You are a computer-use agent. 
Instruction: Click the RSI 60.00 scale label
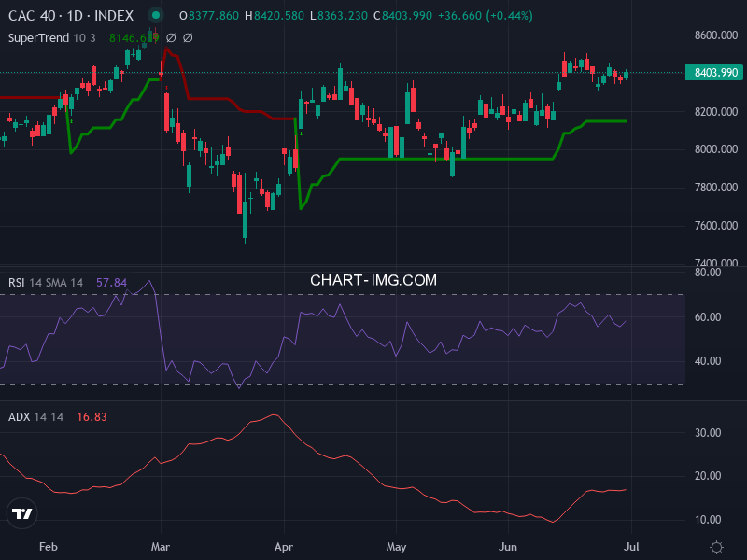click(708, 317)
